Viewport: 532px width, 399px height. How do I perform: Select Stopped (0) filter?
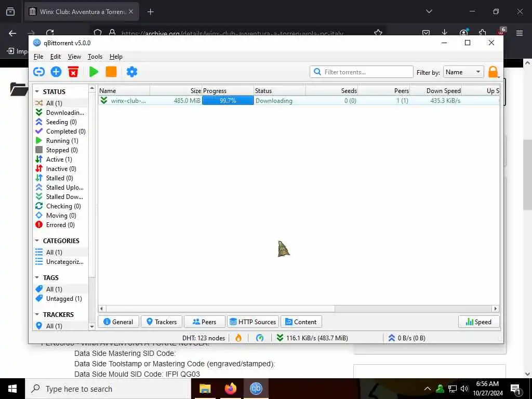[60, 150]
